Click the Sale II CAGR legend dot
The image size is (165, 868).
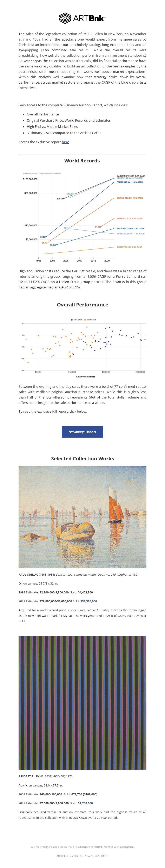click(x=85, y=320)
